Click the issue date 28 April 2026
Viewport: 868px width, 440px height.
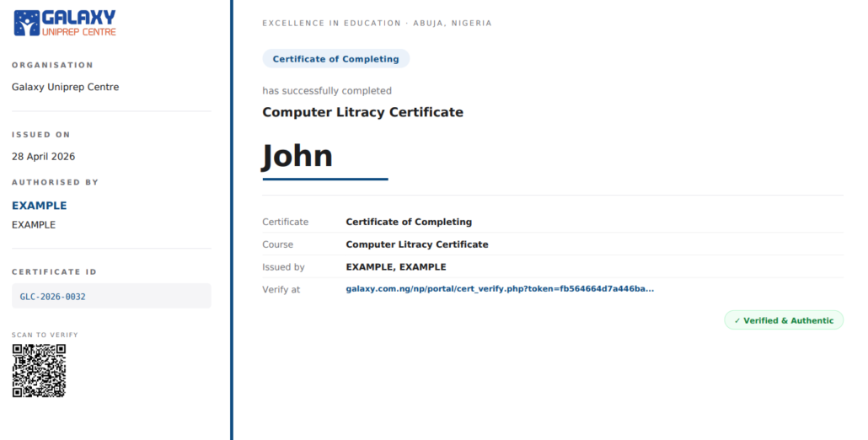(x=44, y=157)
